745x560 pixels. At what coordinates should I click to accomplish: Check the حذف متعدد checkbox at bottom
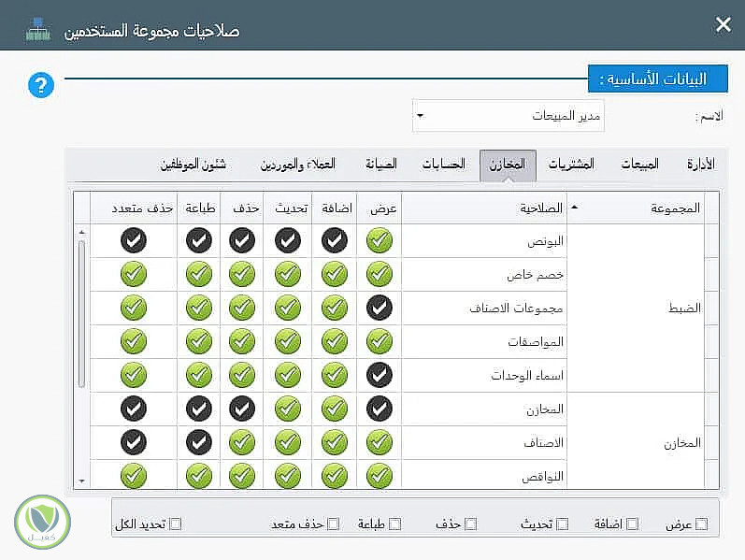click(334, 524)
